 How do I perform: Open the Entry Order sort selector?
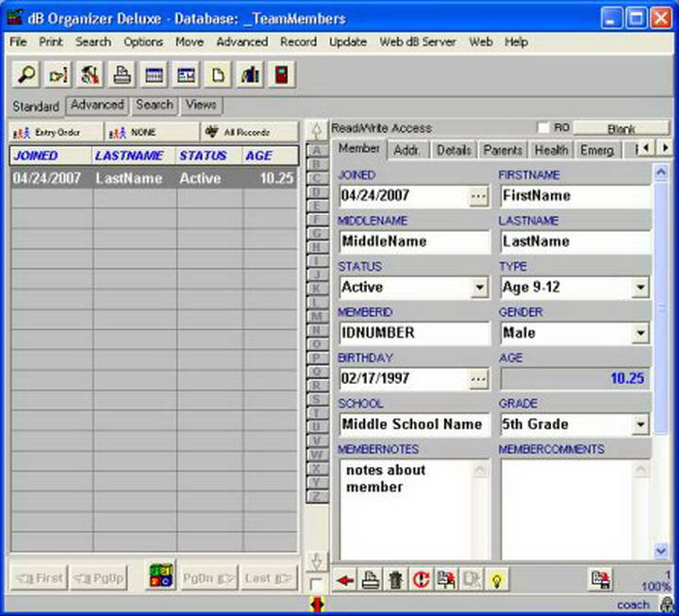[56, 132]
